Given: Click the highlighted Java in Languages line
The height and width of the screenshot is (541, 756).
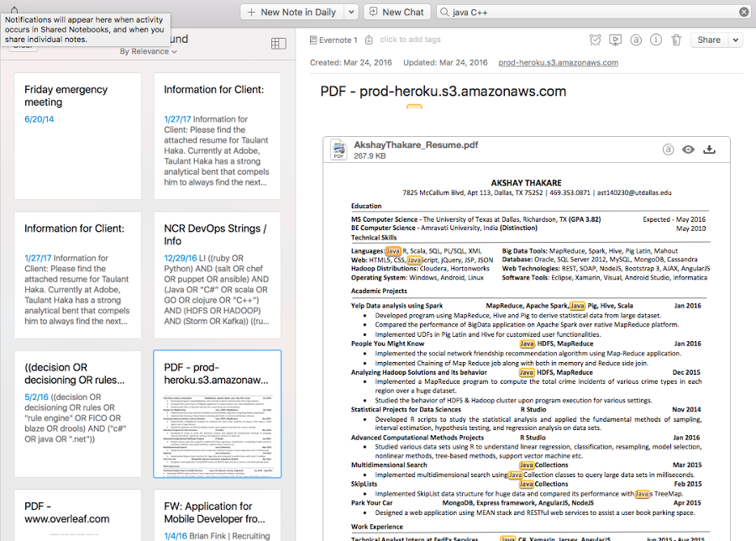Looking at the screenshot, I should pos(393,251).
